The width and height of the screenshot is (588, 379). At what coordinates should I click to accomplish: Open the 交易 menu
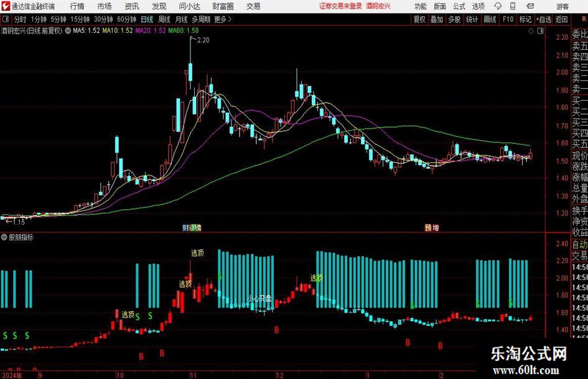pos(253,6)
